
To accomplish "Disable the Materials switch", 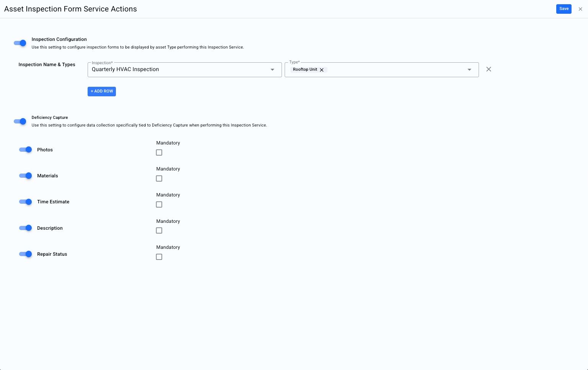I will click(26, 176).
